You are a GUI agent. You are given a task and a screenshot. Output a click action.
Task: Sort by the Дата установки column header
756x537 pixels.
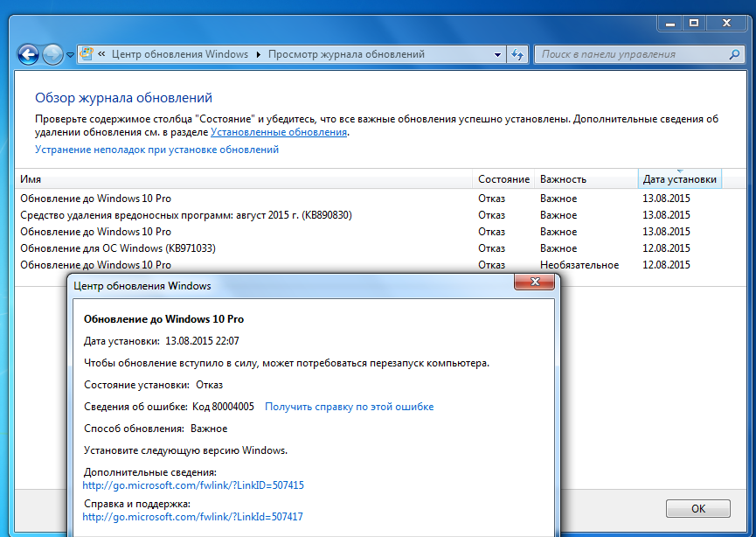tap(679, 179)
